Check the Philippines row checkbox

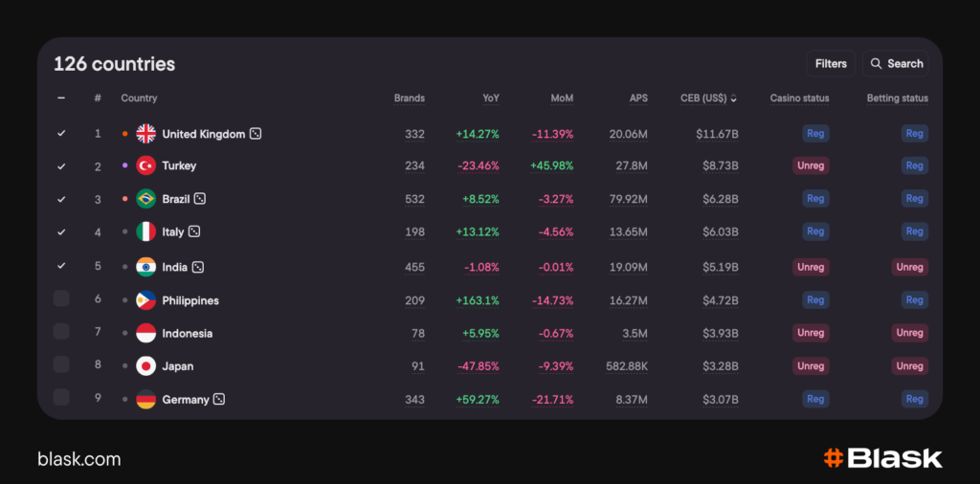(x=61, y=299)
